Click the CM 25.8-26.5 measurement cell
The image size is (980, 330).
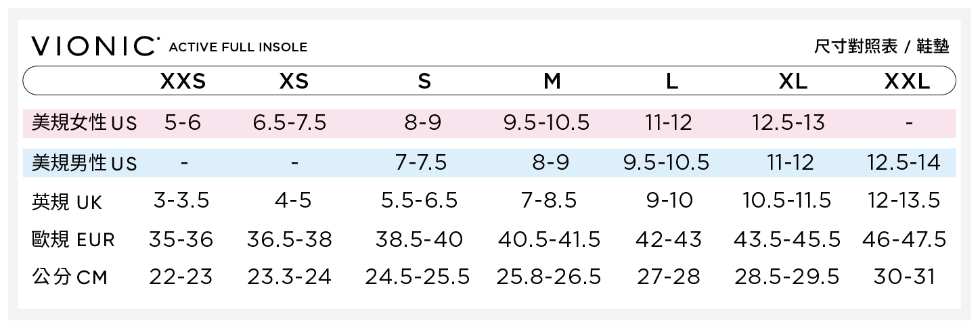point(548,277)
